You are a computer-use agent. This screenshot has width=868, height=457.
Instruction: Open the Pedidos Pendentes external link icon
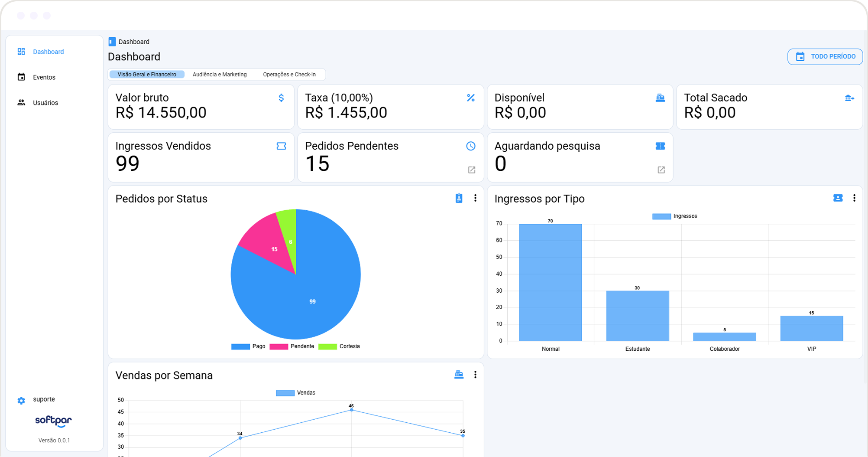click(x=472, y=170)
